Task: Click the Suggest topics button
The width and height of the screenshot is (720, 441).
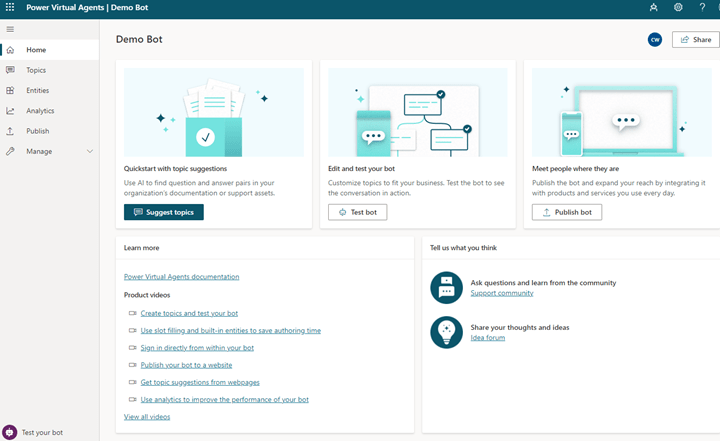Action: [x=163, y=212]
